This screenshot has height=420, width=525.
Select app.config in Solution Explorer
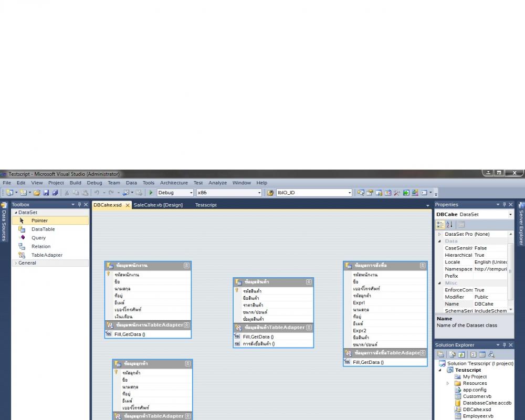475,390
